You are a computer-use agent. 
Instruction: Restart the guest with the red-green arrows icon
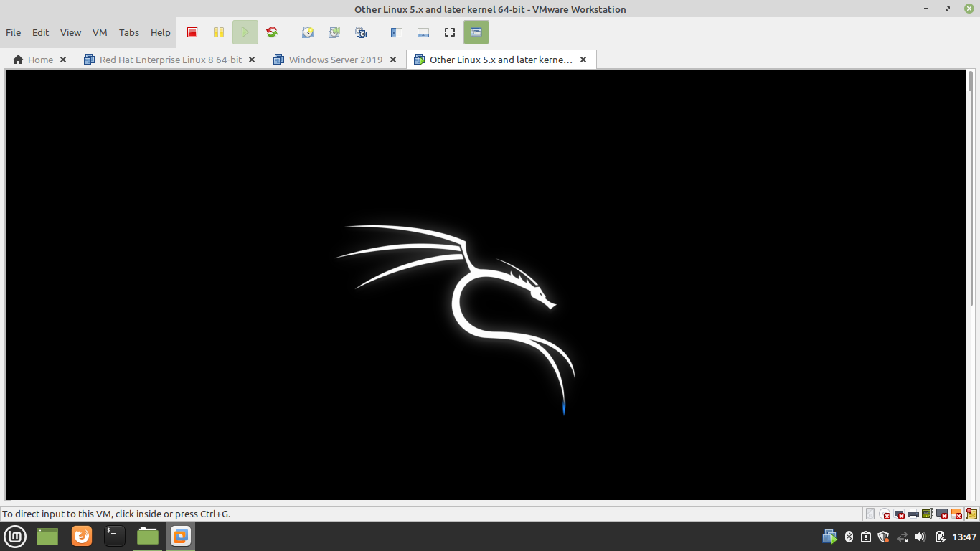point(272,32)
